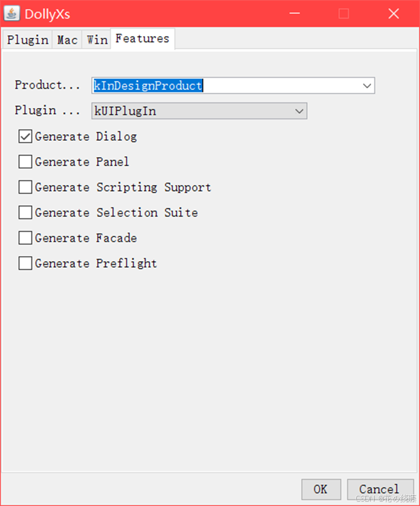Disable the Generate Dialog checkbox
Image resolution: width=420 pixels, height=506 pixels.
pos(25,136)
